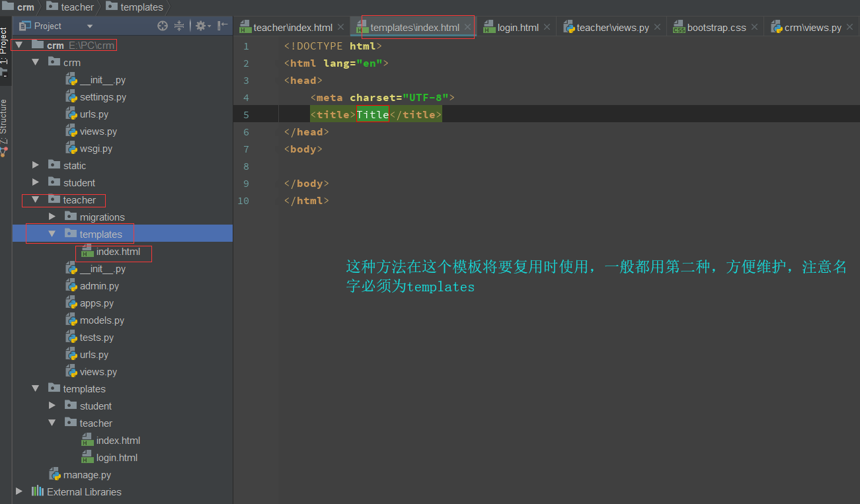Click the crm breadcrumb in navigation bar
The width and height of the screenshot is (860, 504).
click(x=19, y=7)
